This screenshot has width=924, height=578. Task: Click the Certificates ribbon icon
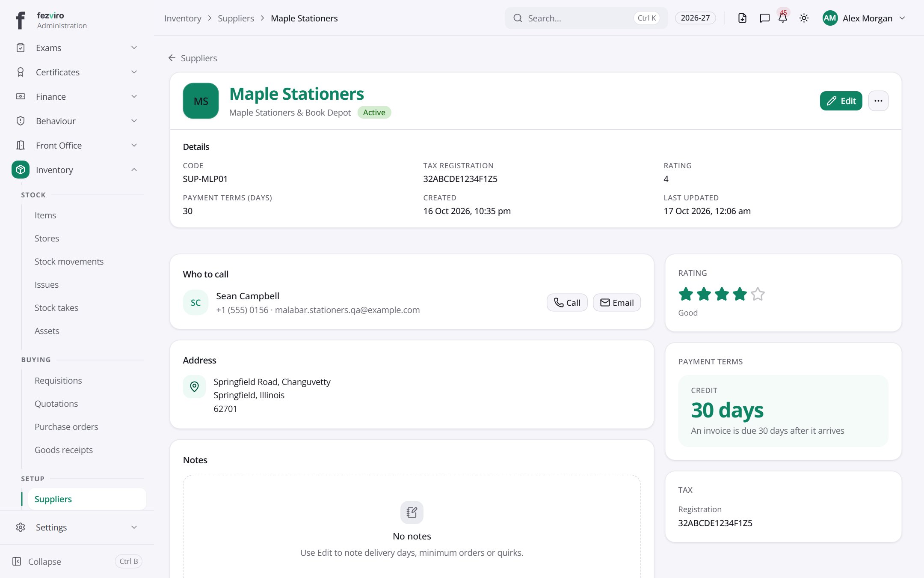coord(21,72)
